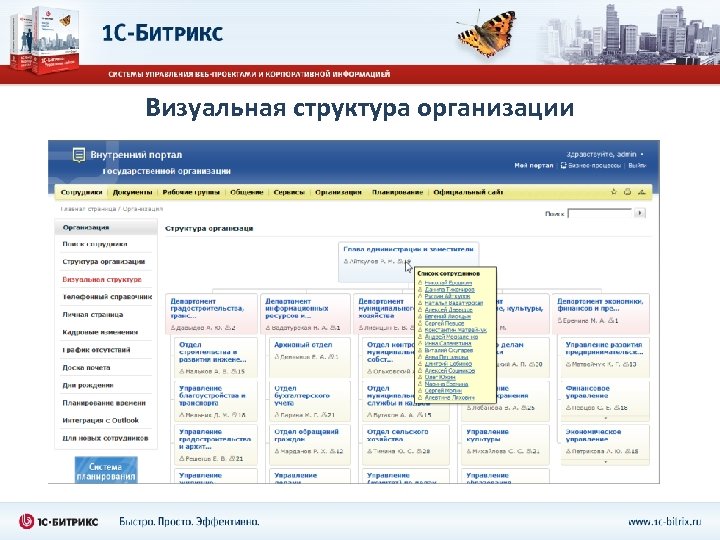Click the Мой портал link
Screen dimensions: 720x540
coord(534,165)
